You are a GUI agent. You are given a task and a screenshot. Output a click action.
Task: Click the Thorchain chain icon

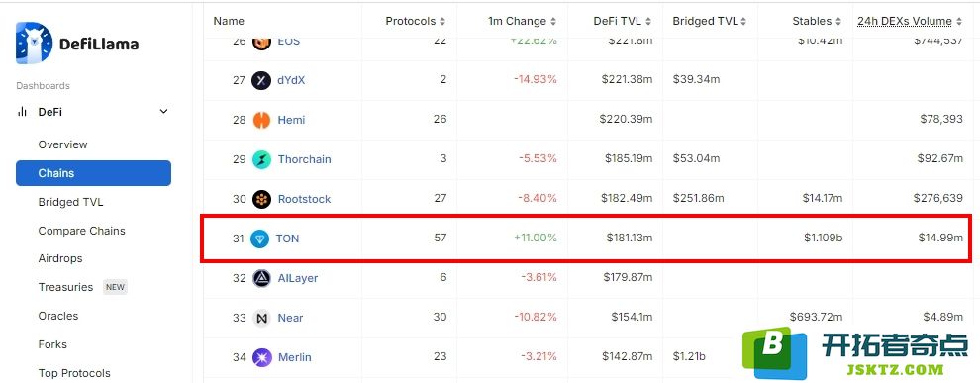pyautogui.click(x=261, y=159)
